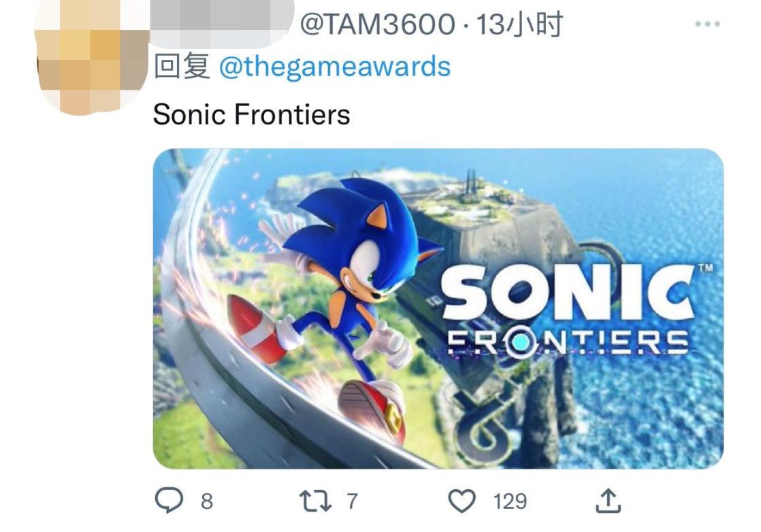The image size is (761, 532).
Task: Click the reply count number 8
Action: pos(207,502)
